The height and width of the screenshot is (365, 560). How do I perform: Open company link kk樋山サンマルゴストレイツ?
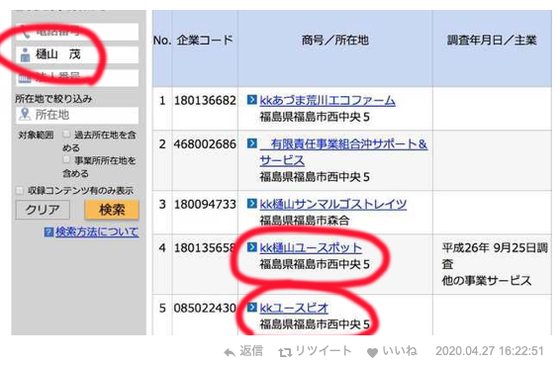tap(333, 204)
